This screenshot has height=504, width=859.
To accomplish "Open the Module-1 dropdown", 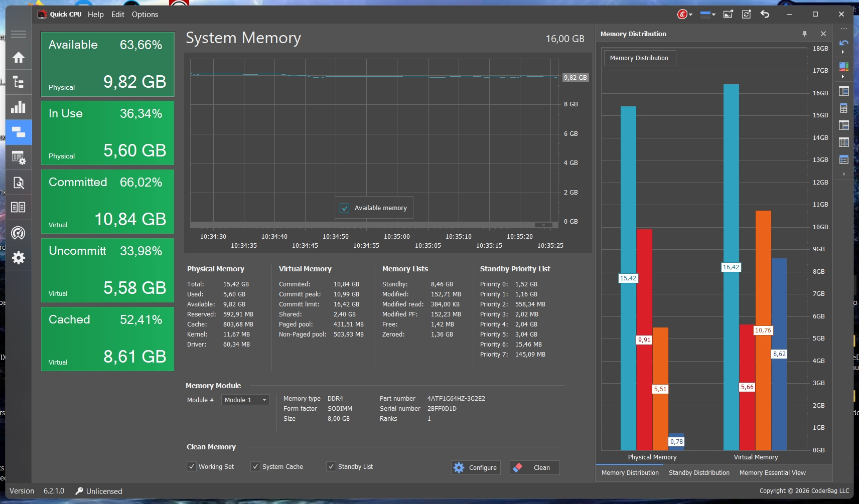I will pos(245,400).
